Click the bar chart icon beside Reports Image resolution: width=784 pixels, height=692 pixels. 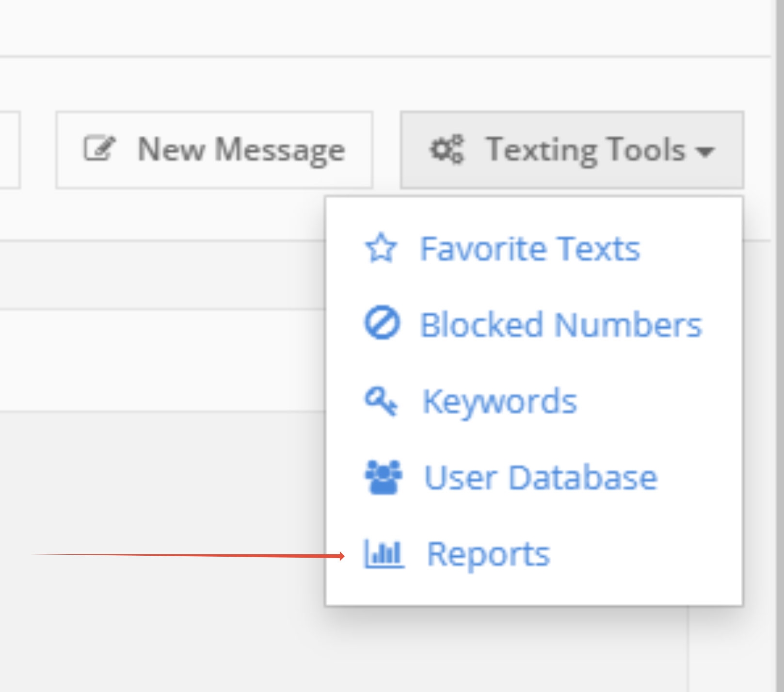[x=384, y=553]
